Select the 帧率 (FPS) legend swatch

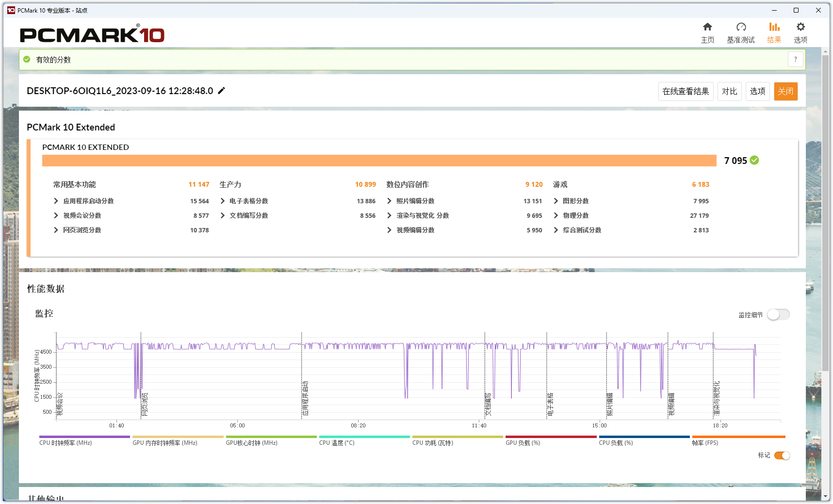(738, 437)
